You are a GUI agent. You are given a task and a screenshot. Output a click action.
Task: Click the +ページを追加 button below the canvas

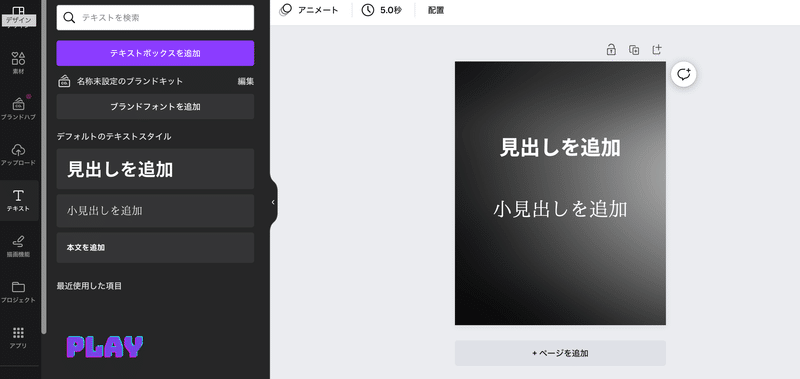560,353
